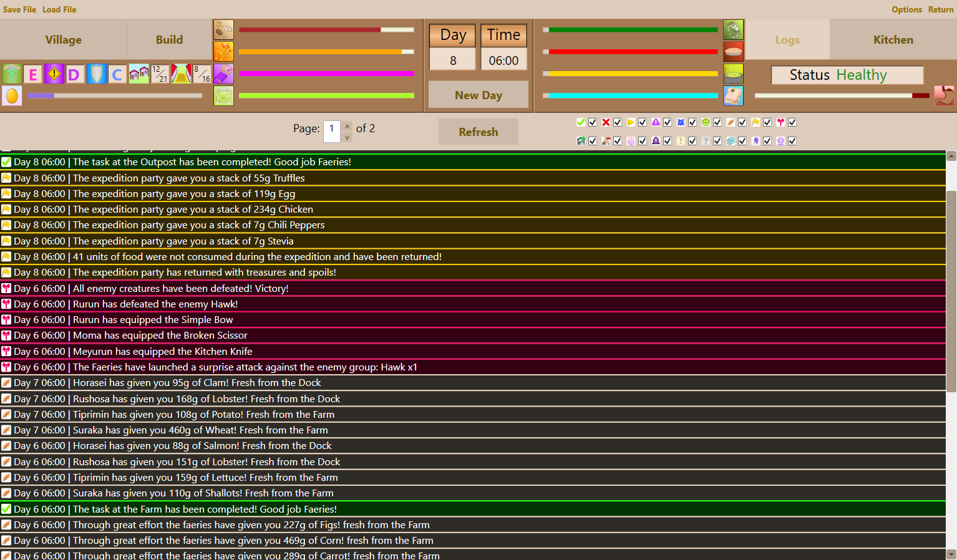Screen dimensions: 957x560
Task: Select the pickle jar preserves icon
Action: click(734, 29)
